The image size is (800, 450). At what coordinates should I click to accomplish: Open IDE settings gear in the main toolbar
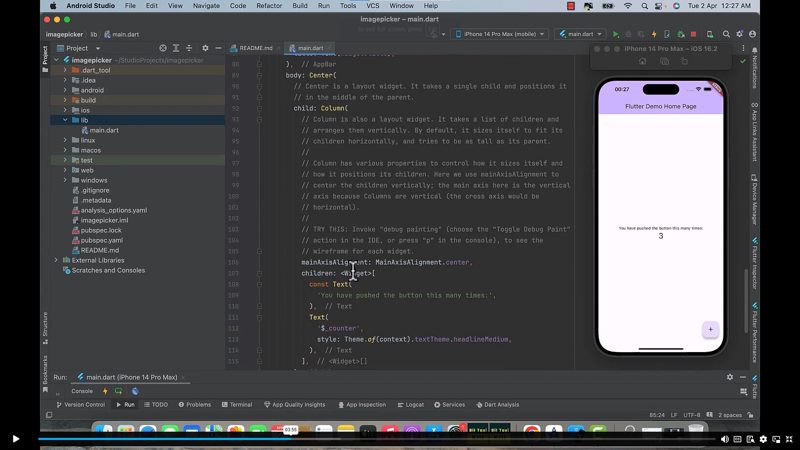[x=739, y=34]
